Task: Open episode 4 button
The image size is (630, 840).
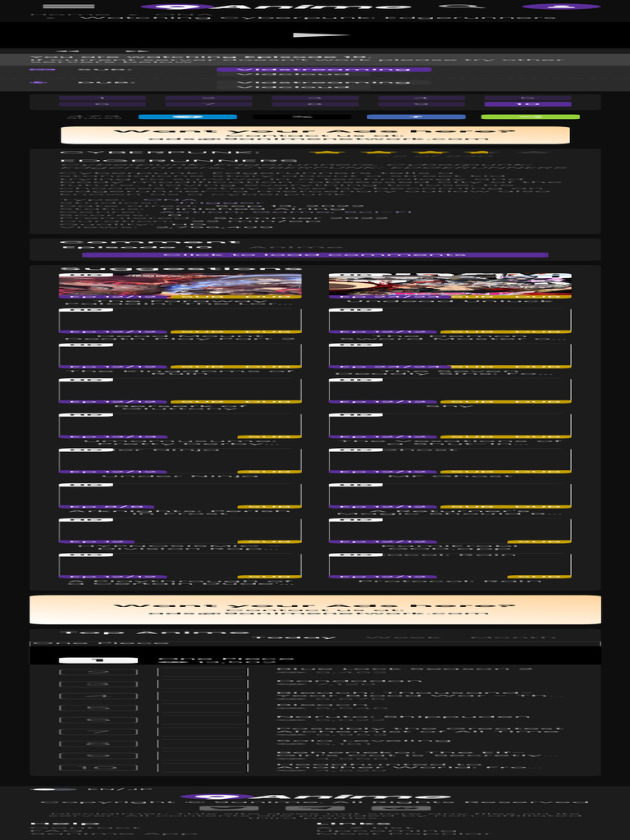Action: 422,98
